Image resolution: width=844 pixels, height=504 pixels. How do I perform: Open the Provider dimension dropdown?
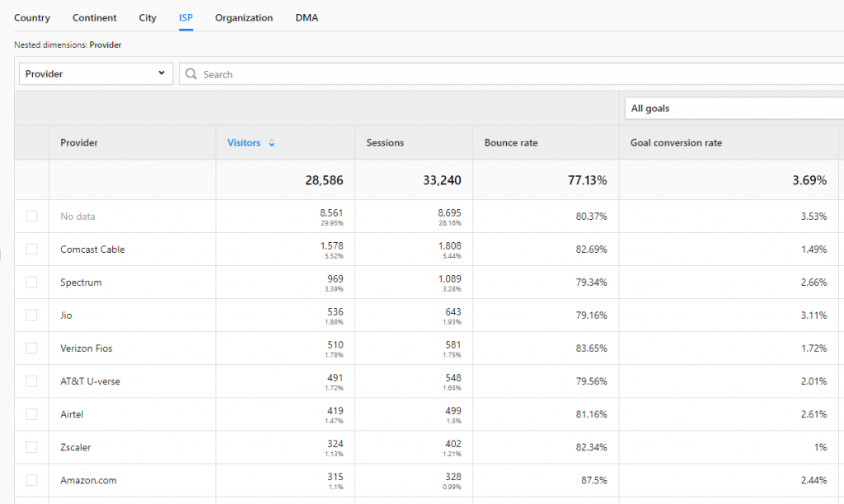(96, 74)
